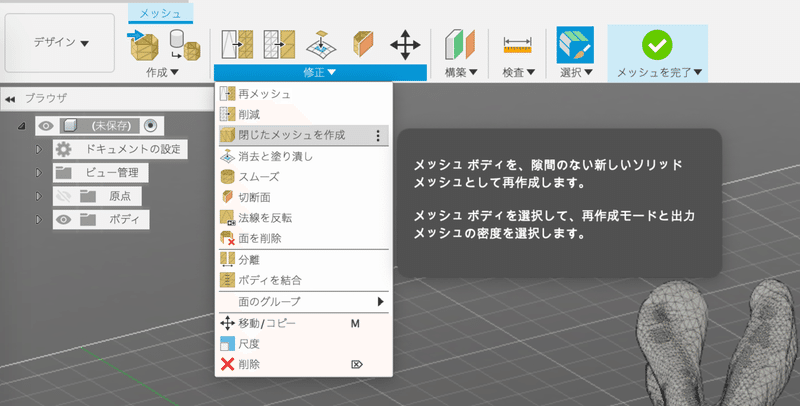Viewport: 800px width, 406px height.
Task: Toggle visibility eye of (未保存) document
Action: 46,125
